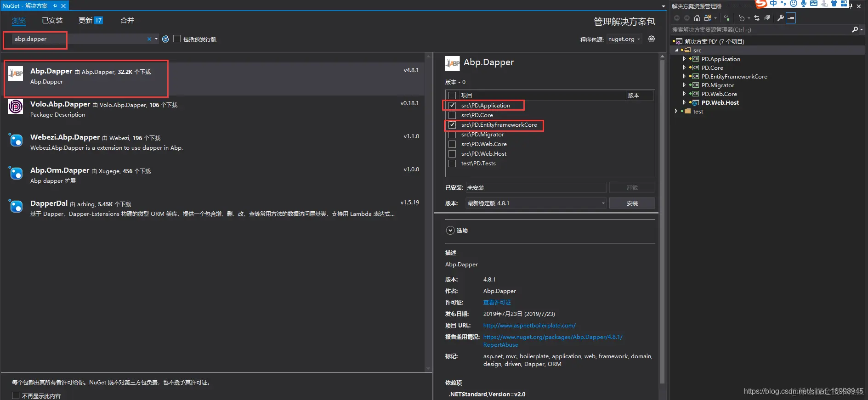Expand the options (选项) section

point(450,231)
